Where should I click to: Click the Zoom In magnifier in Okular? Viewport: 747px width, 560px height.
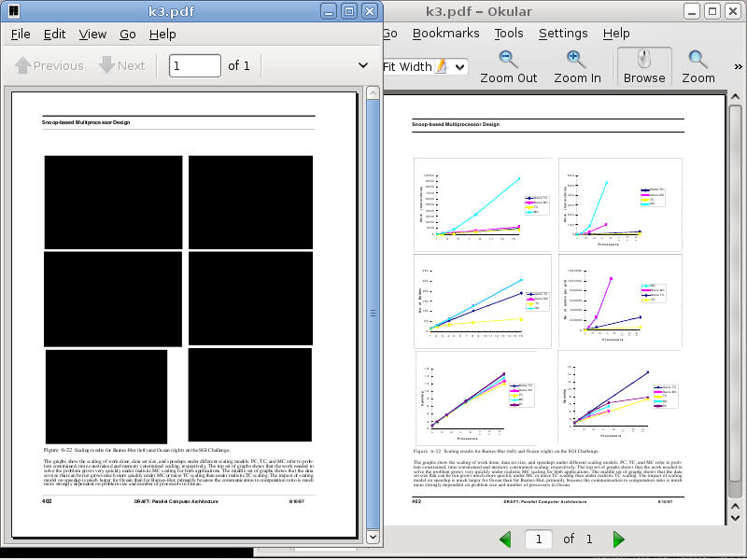coord(577,66)
